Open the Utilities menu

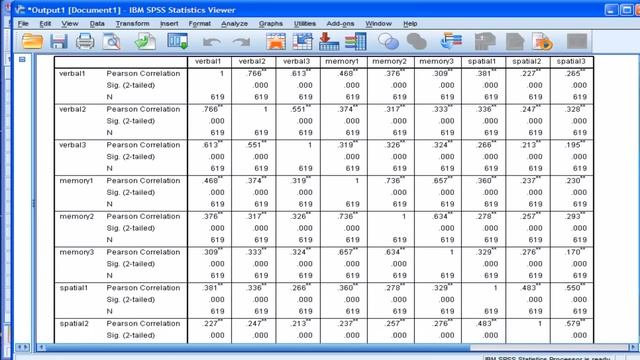[304, 24]
